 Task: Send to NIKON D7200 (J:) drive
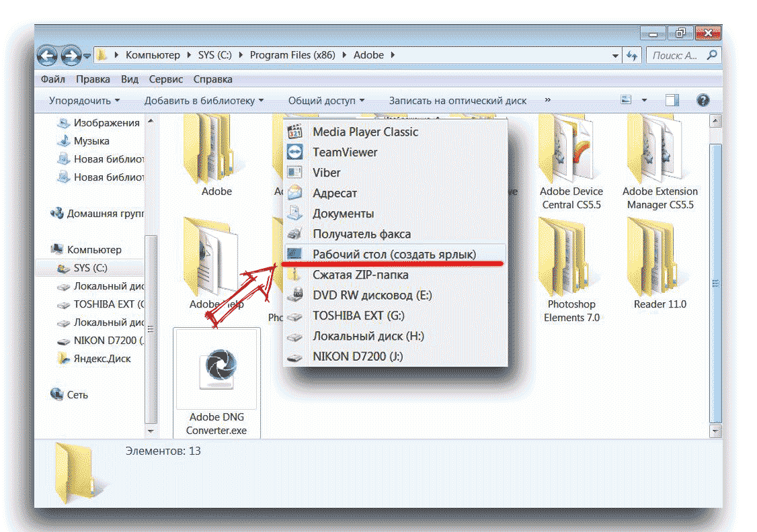[395, 357]
